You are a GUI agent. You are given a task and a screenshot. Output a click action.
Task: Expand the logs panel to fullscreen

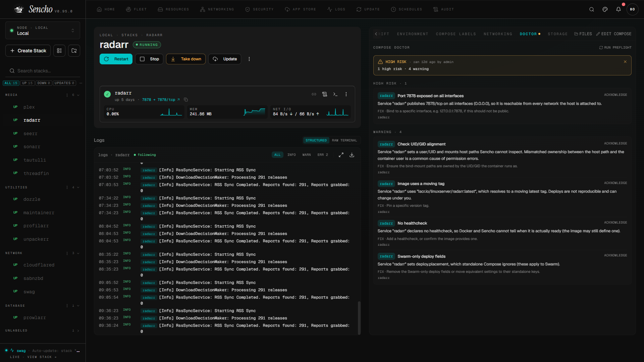pos(341,155)
